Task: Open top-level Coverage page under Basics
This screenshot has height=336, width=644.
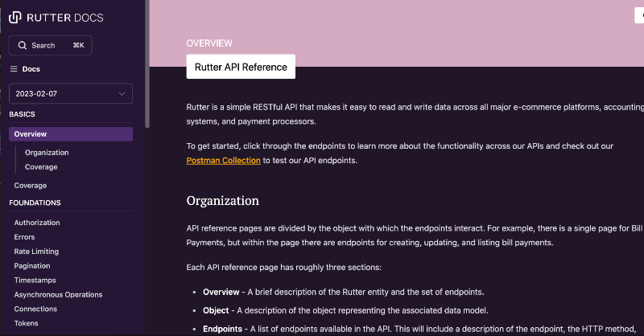Action: pyautogui.click(x=31, y=186)
